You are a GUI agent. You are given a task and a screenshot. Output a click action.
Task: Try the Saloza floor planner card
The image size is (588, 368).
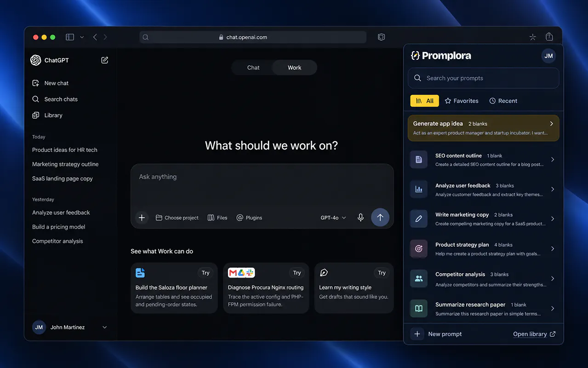coord(205,273)
